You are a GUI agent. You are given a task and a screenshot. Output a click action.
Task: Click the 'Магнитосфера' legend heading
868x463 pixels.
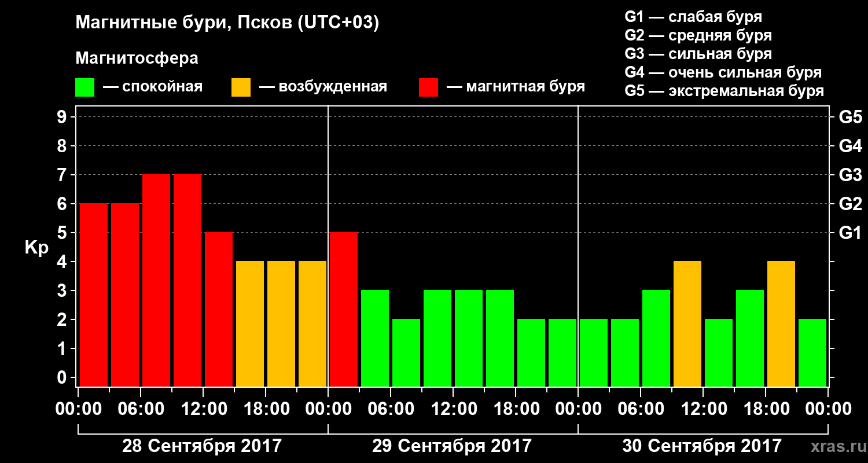pos(137,58)
